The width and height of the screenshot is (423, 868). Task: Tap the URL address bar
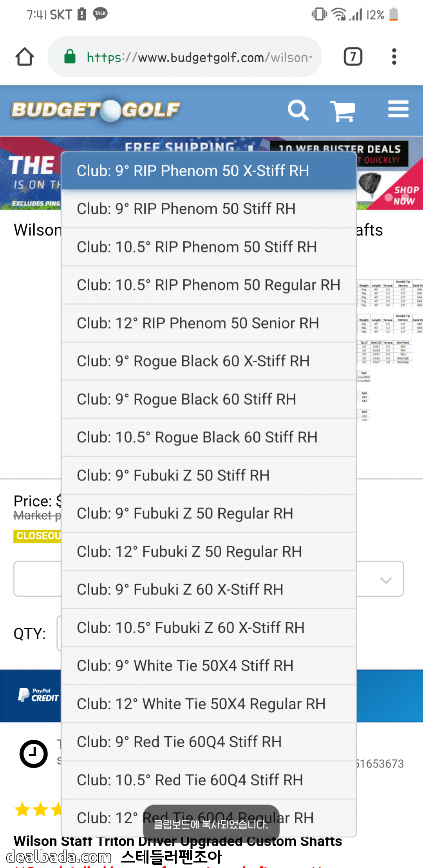[x=199, y=57]
